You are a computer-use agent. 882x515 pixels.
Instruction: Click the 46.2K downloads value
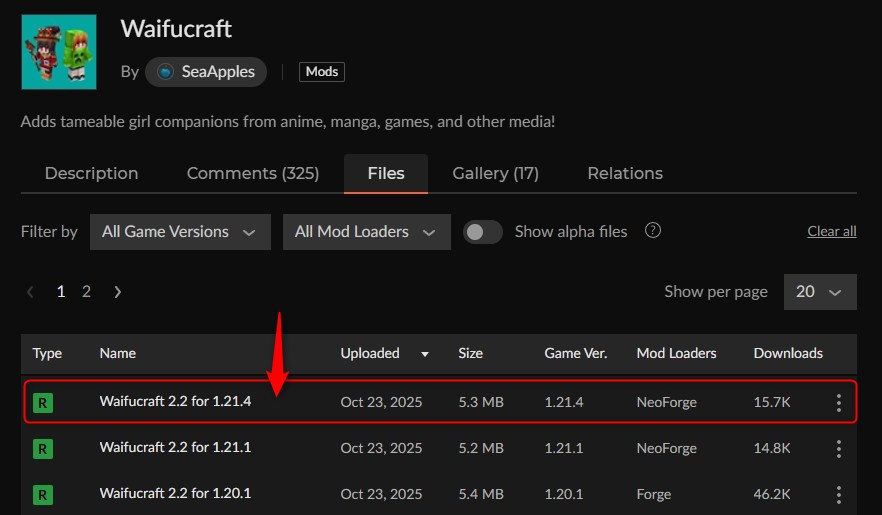772,494
